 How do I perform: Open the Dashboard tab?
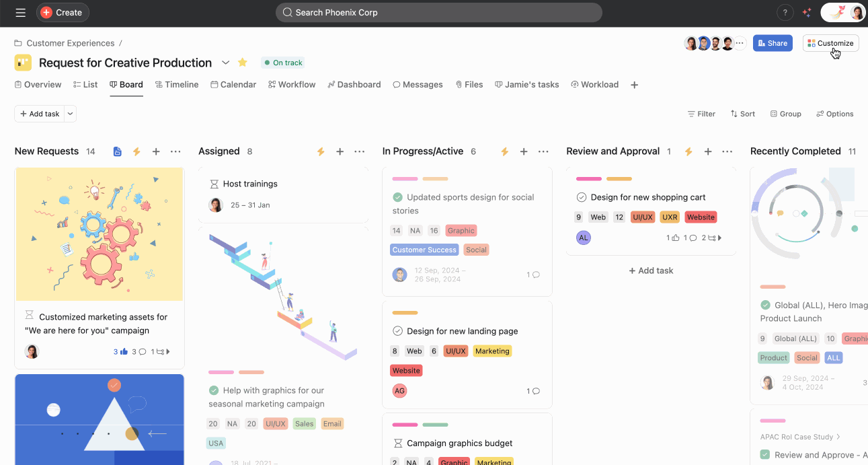pyautogui.click(x=354, y=84)
